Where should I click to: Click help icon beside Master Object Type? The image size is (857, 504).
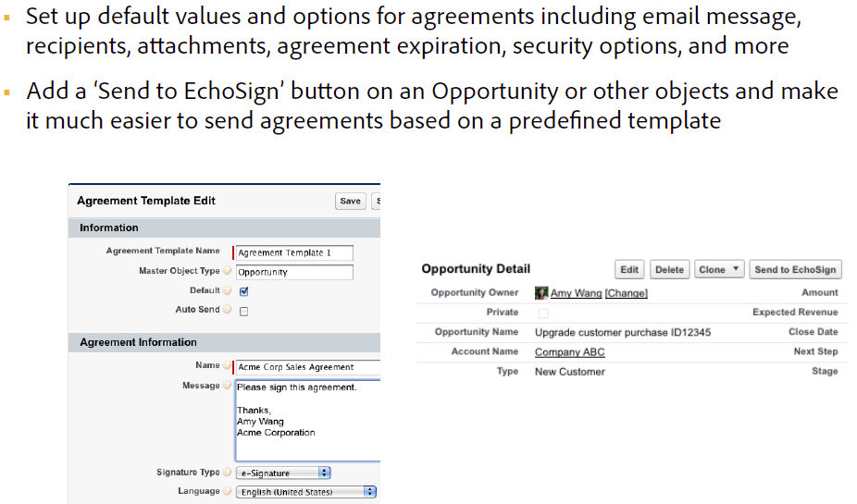point(228,272)
